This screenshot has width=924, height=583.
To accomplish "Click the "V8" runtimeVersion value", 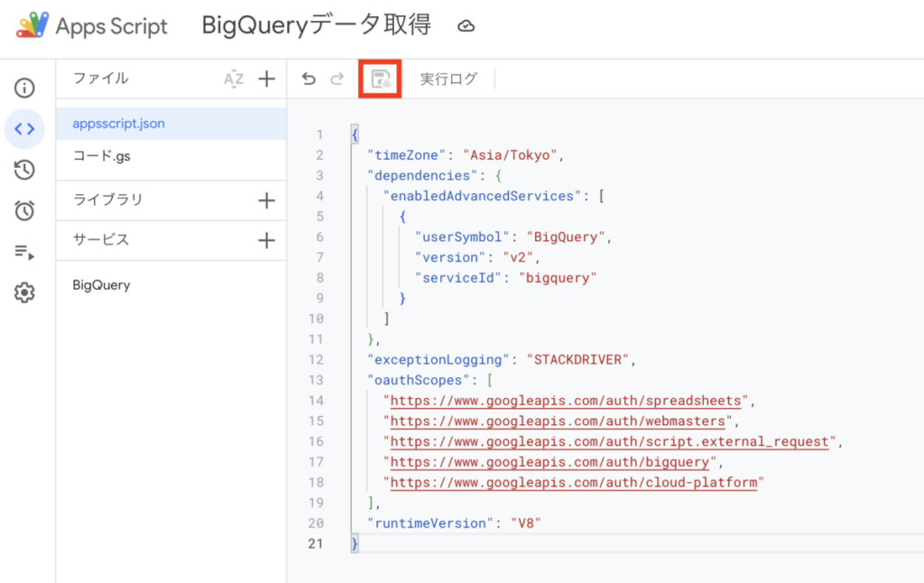I will coord(526,523).
